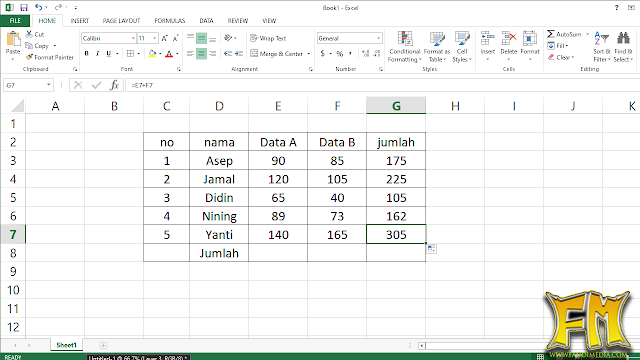Open the Calibri font name dropdown
640x360 pixels.
pyautogui.click(x=133, y=38)
